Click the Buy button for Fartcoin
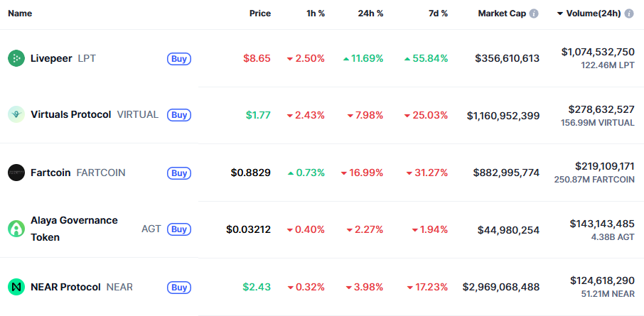The height and width of the screenshot is (316, 644). [x=179, y=173]
